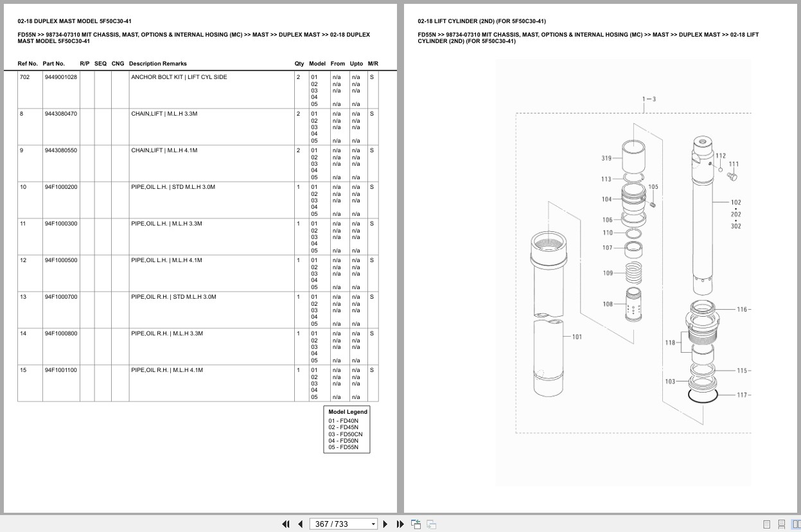The width and height of the screenshot is (801, 532).
Task: Click part number 94F1000800
Action: pyautogui.click(x=61, y=333)
